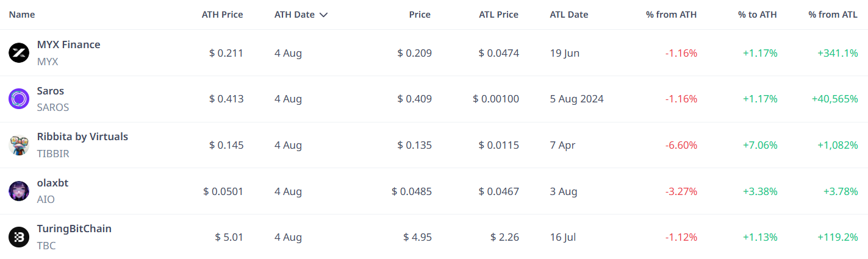Sort by the Price column header
Screen dimensions: 868x259
(x=420, y=15)
